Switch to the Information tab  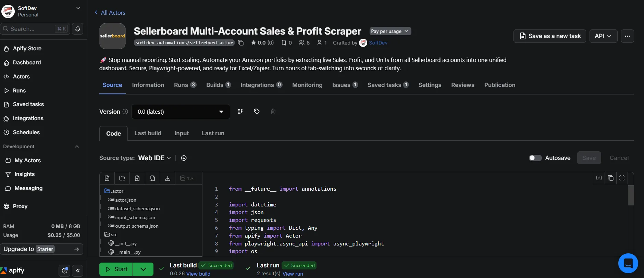(148, 85)
